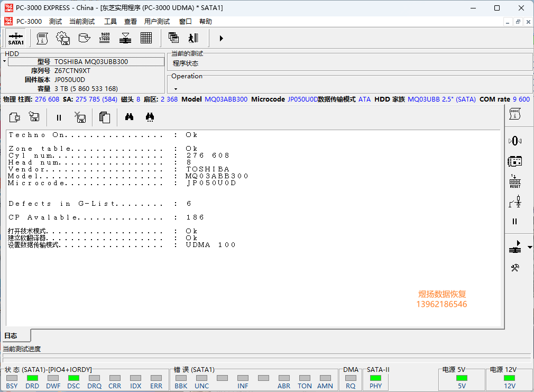Open the 9600/57600 baud rate icon
This screenshot has width=534, height=392.
105,38
